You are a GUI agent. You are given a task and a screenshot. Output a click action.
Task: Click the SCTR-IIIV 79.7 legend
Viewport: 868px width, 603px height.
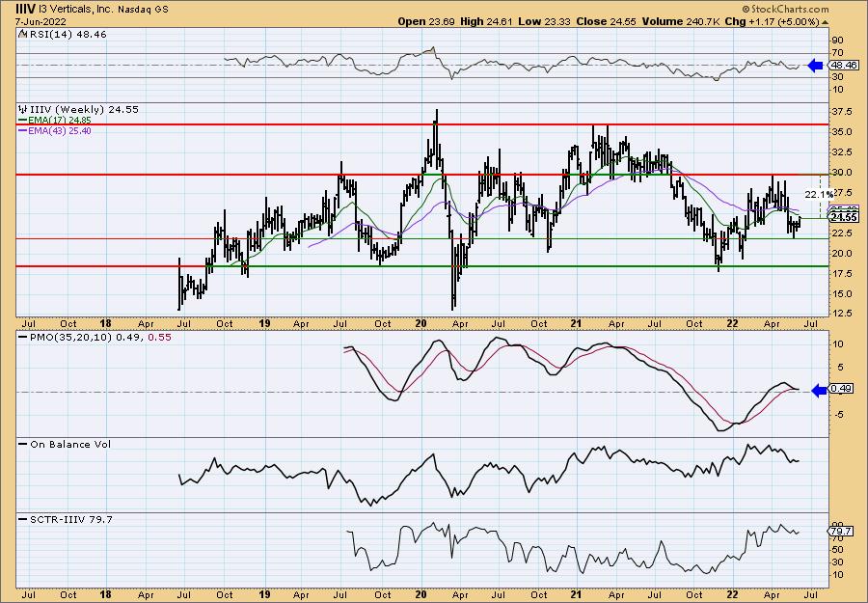click(x=70, y=519)
